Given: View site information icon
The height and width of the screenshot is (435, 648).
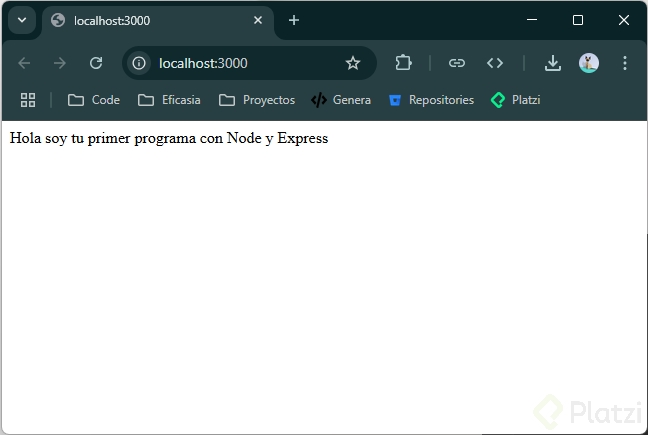Looking at the screenshot, I should tap(139, 63).
